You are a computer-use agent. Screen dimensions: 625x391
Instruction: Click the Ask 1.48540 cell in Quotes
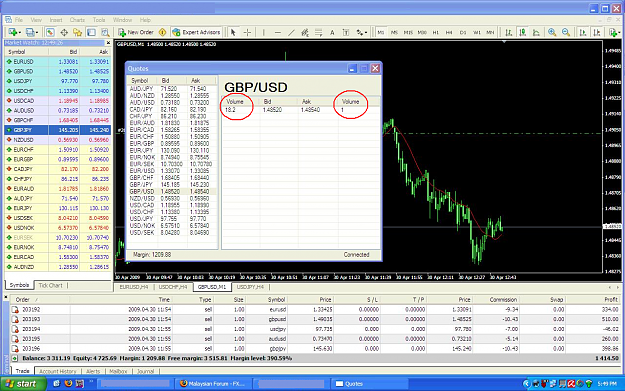click(310, 110)
